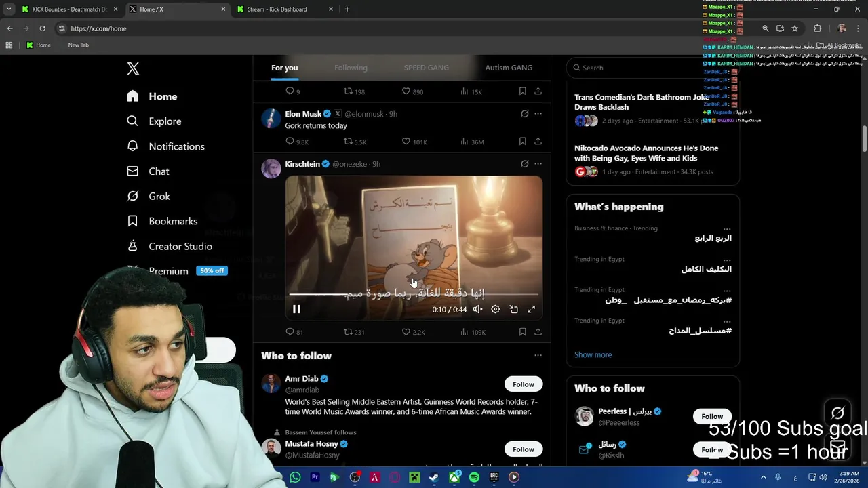Viewport: 868px width, 488px height.
Task: Switch to Stream - Kick Dashboard tab
Action: point(283,9)
